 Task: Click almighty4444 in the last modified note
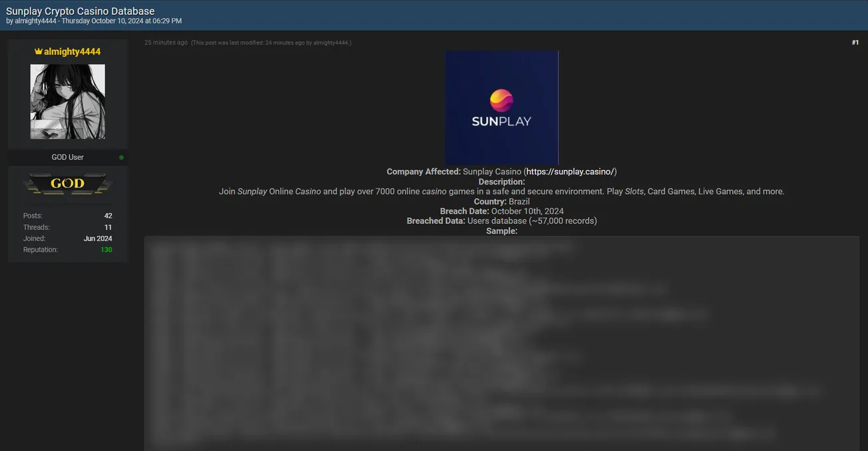pyautogui.click(x=331, y=43)
